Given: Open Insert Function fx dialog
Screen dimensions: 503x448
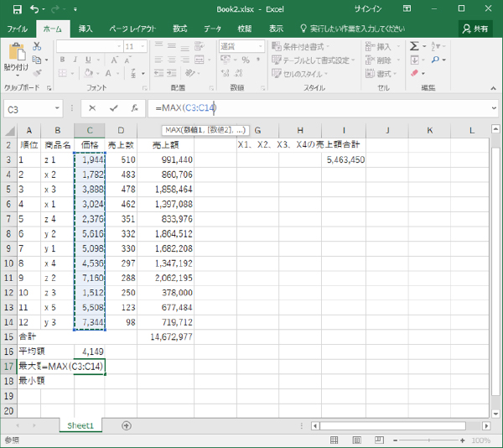Looking at the screenshot, I should point(135,108).
